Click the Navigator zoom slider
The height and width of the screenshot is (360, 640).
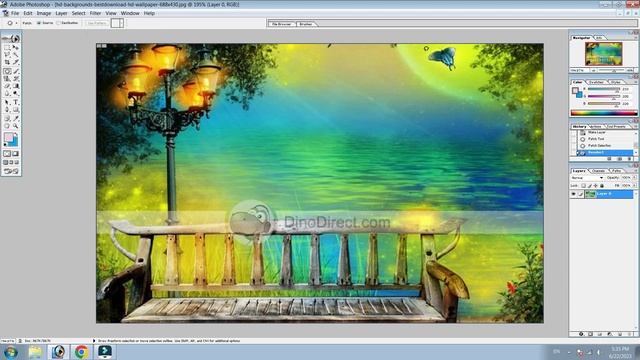[613, 71]
